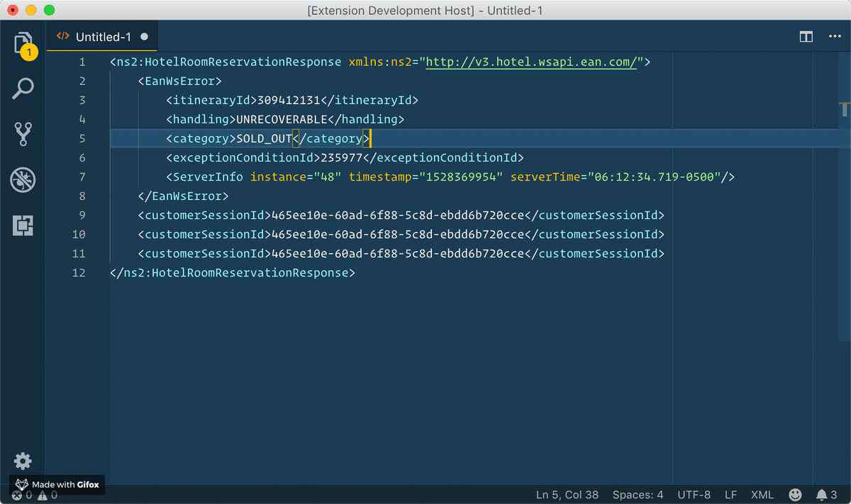Click the timestamp value 1528369954
Screen dimensions: 851x504
(x=461, y=177)
